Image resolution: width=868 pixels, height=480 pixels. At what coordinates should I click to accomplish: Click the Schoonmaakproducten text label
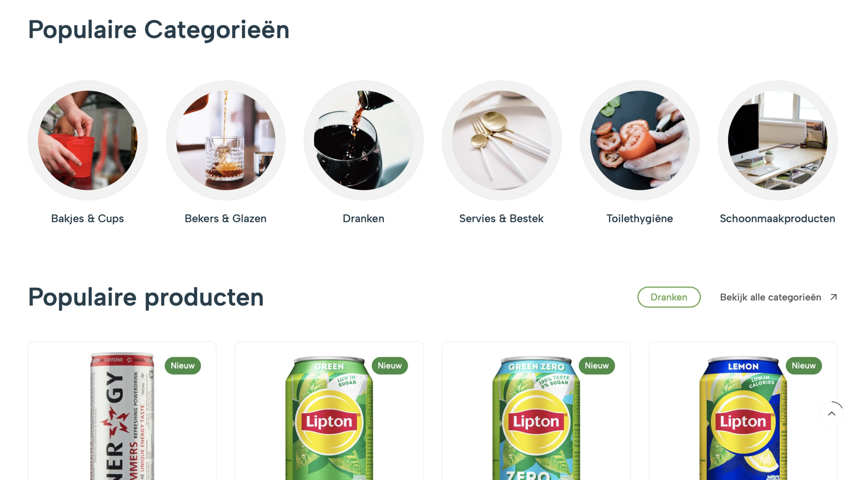(x=777, y=218)
